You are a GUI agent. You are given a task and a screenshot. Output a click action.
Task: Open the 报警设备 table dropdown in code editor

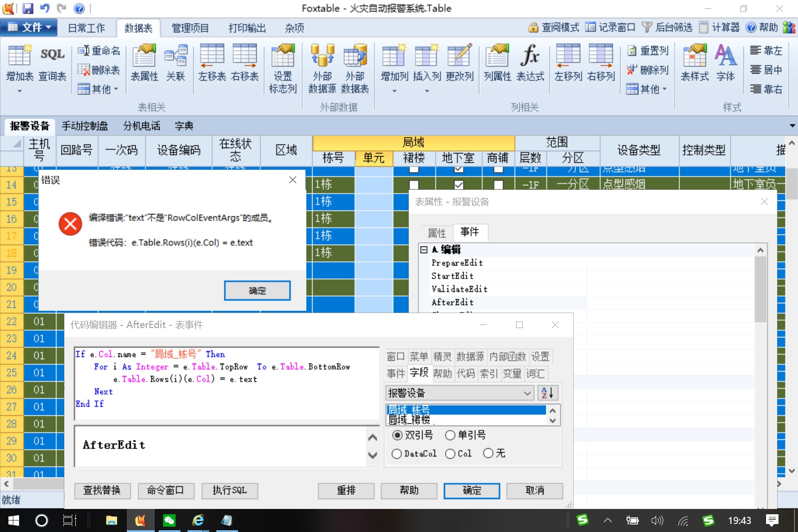(460, 393)
